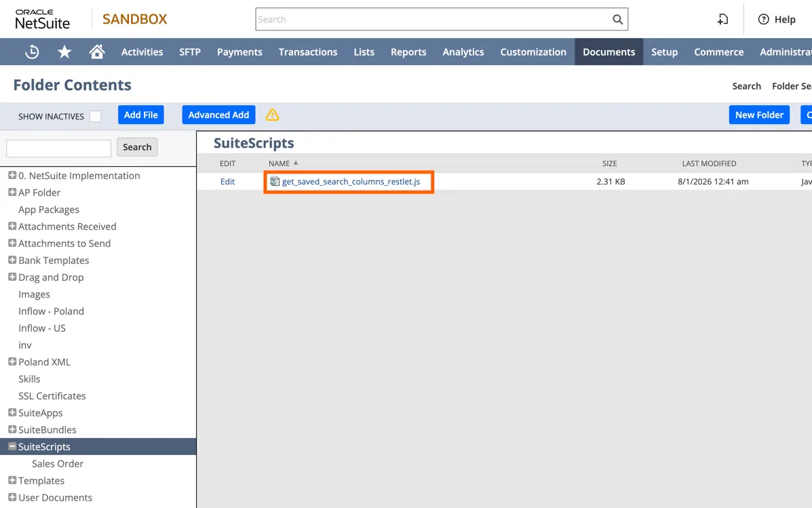Expand the Bank Templates folder

point(12,260)
